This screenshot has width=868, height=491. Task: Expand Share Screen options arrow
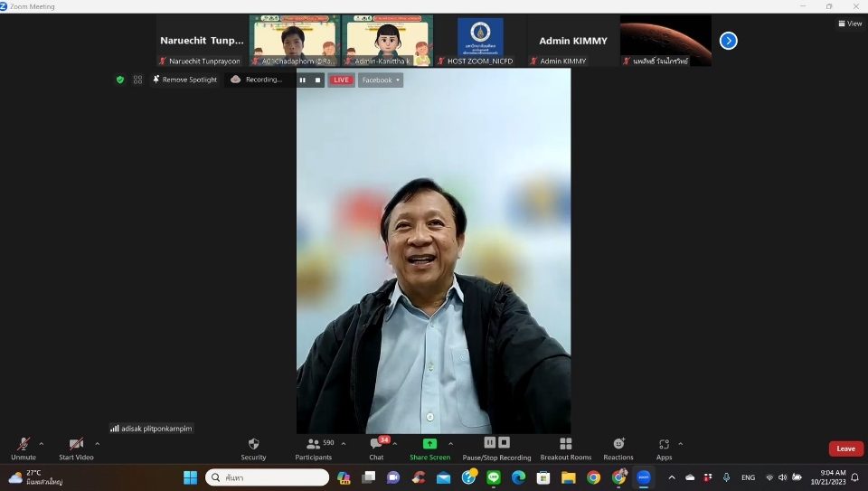click(x=450, y=444)
